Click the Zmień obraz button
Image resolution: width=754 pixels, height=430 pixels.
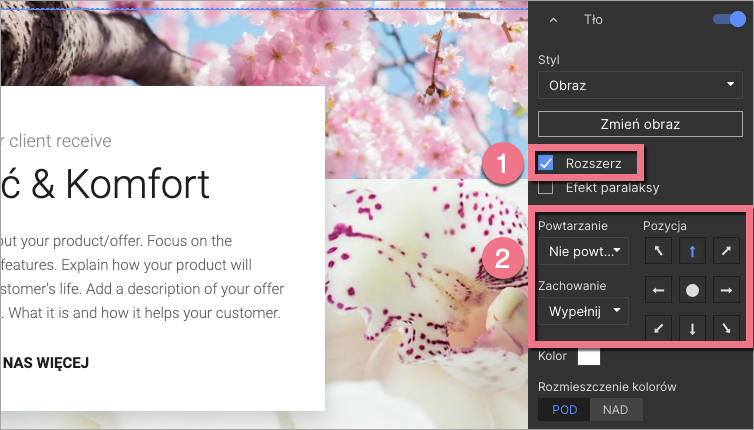640,125
